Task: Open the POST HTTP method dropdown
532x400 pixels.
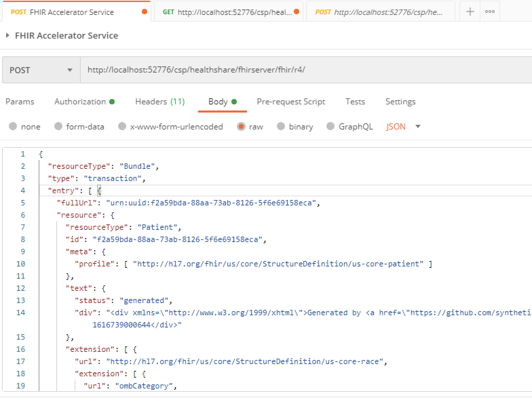Action: (x=41, y=70)
